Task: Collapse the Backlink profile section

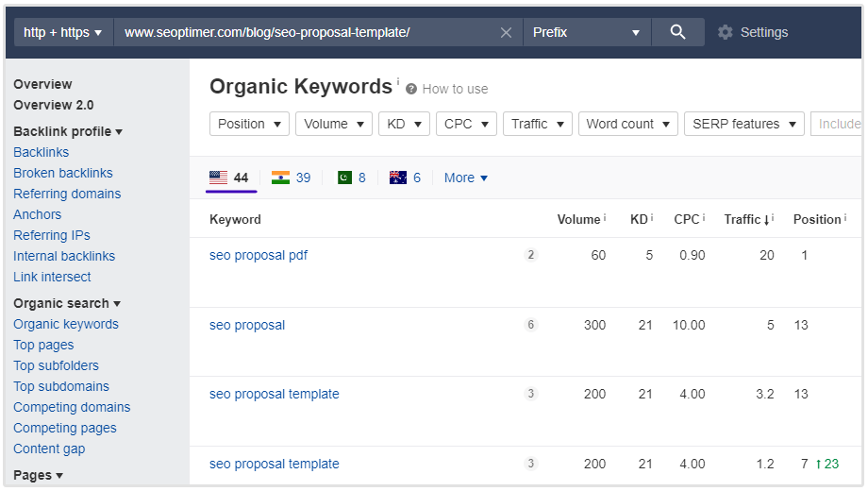Action: pos(68,131)
